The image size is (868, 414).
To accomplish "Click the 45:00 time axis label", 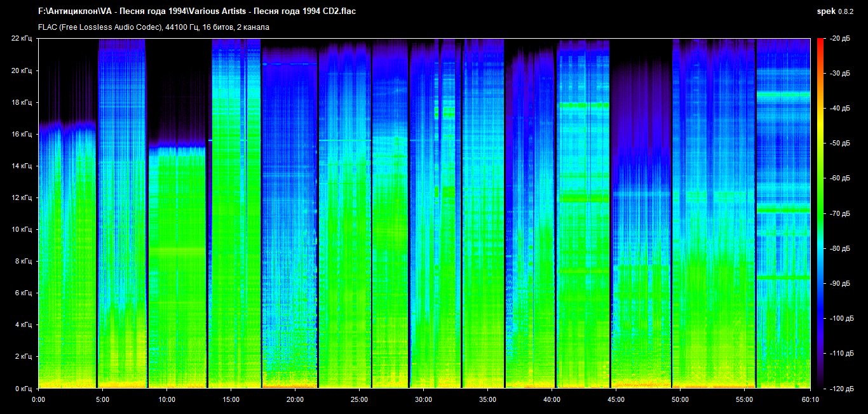I will pyautogui.click(x=616, y=399).
